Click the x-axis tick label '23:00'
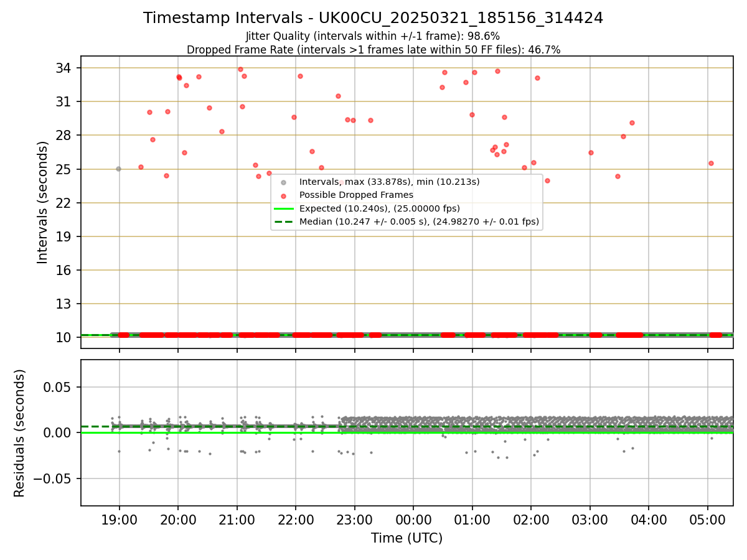Screen dimensions: 747x560 tap(354, 520)
